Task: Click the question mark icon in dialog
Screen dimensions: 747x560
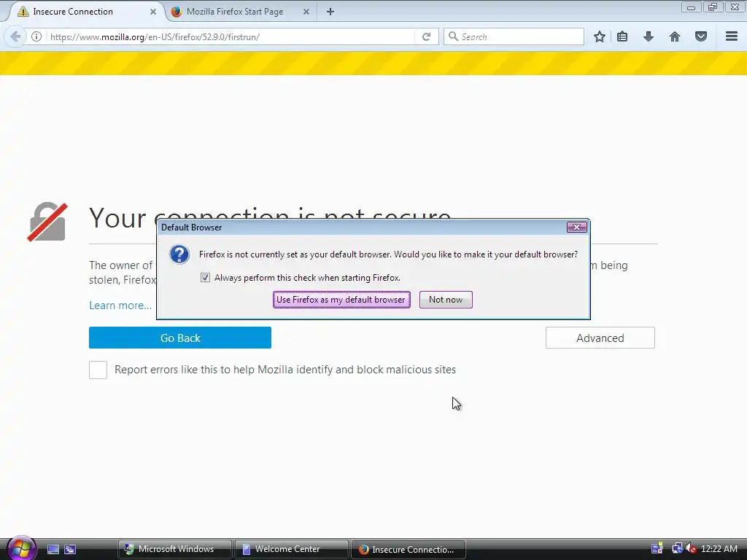Action: [179, 254]
